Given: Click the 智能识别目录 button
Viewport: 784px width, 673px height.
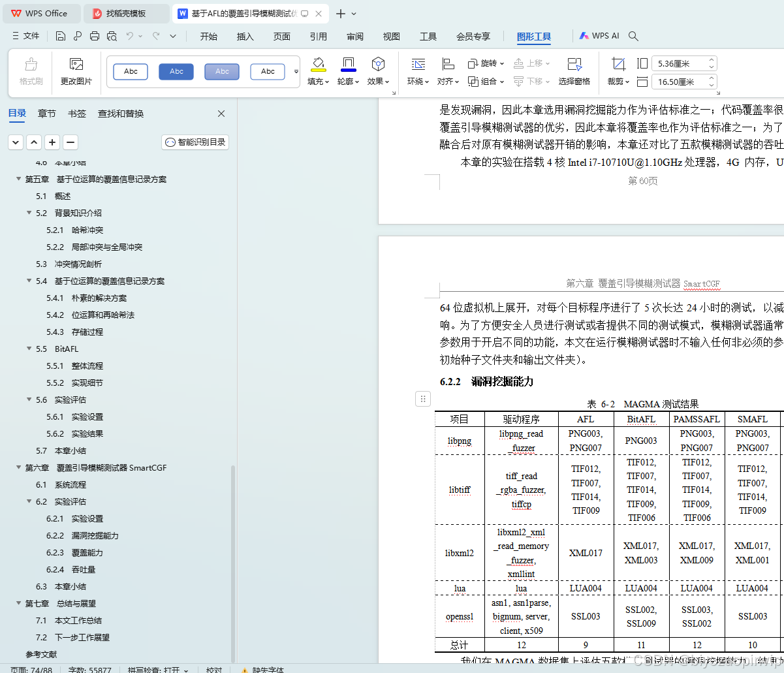Looking at the screenshot, I should point(195,142).
